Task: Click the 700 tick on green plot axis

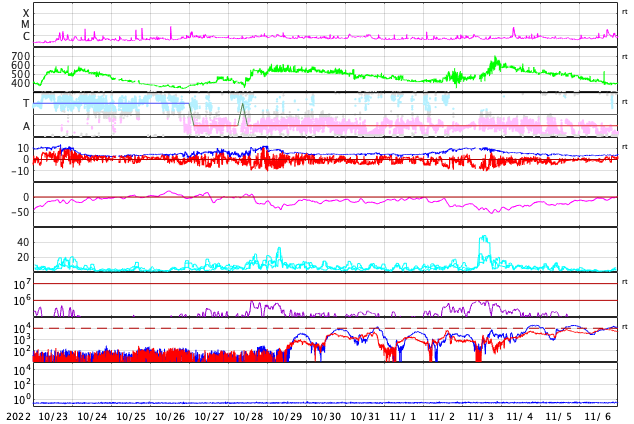Action: click(x=20, y=57)
